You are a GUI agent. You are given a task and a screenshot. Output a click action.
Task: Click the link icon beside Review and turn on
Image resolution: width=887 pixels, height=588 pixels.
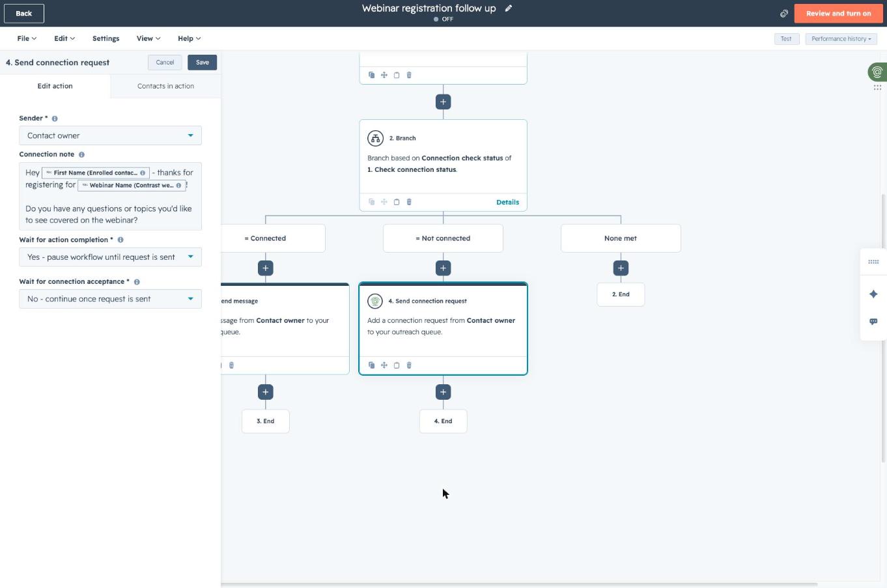click(784, 13)
